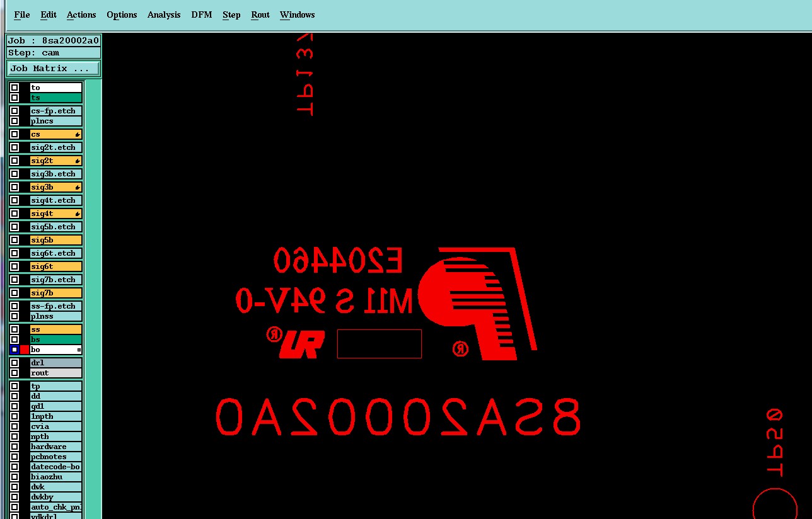Click the hand marker on cs layer
This screenshot has width=812, height=519.
pyautogui.click(x=78, y=134)
